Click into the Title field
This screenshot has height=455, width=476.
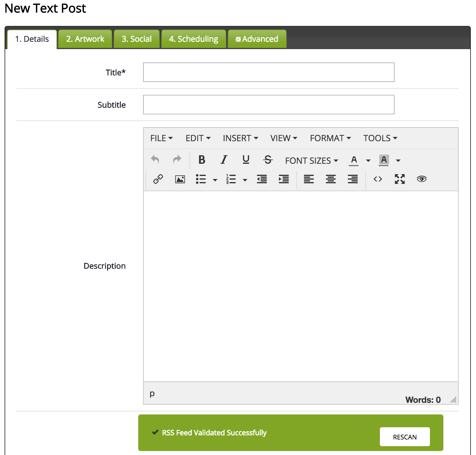(269, 72)
